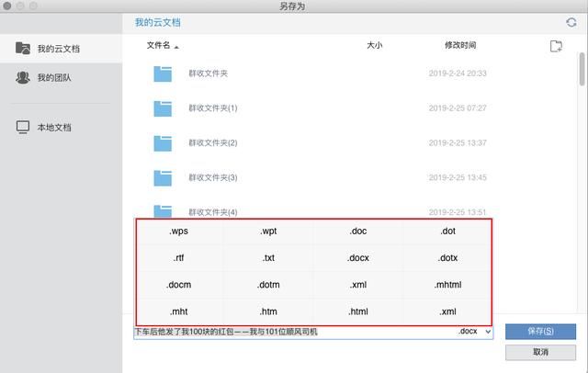Choose the .htm file format
Viewport: 588px width, 373px height.
coord(268,311)
